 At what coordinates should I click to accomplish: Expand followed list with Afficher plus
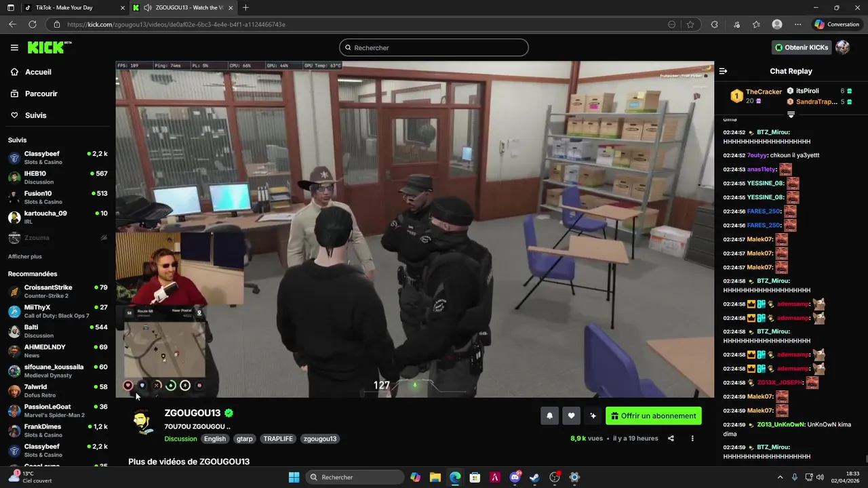[25, 257]
